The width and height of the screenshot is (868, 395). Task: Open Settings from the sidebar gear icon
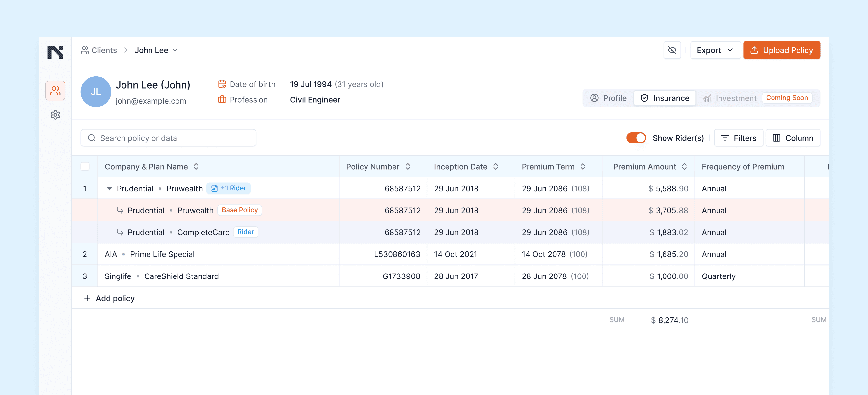point(55,115)
